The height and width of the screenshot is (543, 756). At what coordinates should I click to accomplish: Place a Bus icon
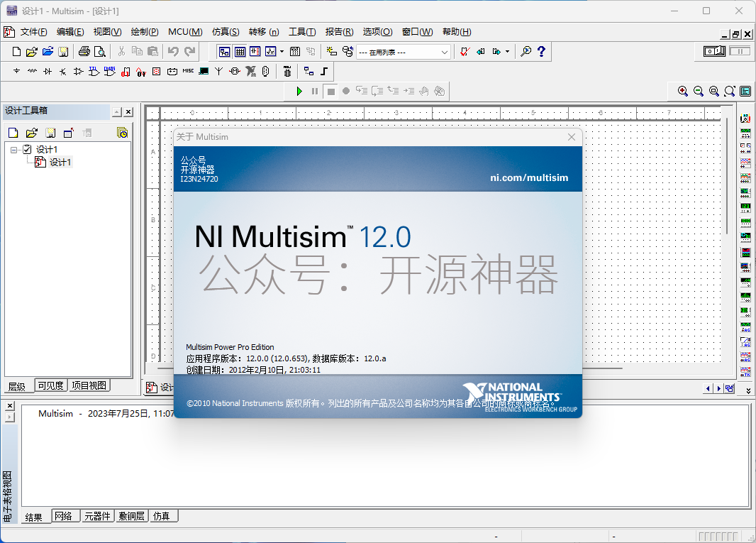[x=324, y=72]
